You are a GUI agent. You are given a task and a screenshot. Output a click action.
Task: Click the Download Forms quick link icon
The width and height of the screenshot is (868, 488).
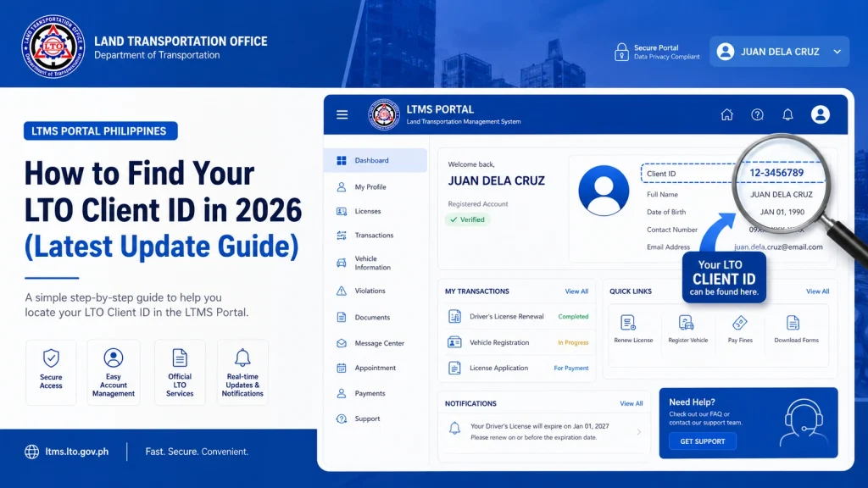(793, 323)
